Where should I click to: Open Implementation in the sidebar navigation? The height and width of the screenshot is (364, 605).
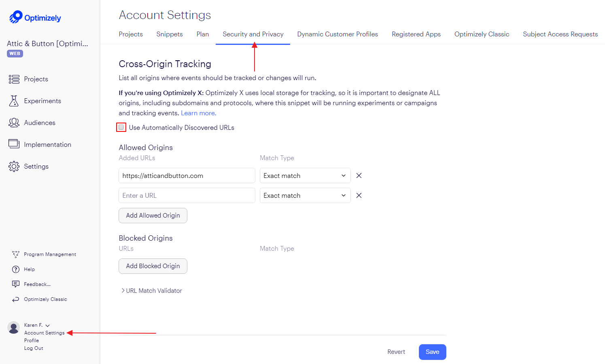pos(48,145)
